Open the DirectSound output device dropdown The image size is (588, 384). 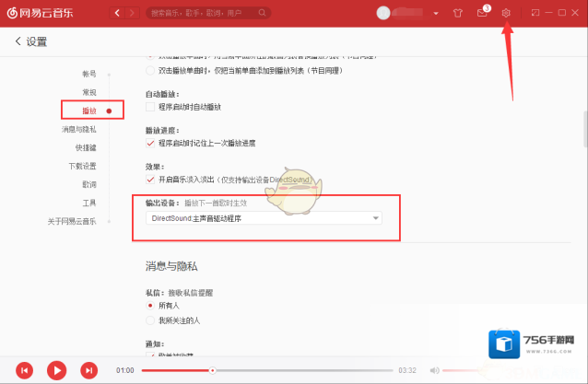pos(263,218)
